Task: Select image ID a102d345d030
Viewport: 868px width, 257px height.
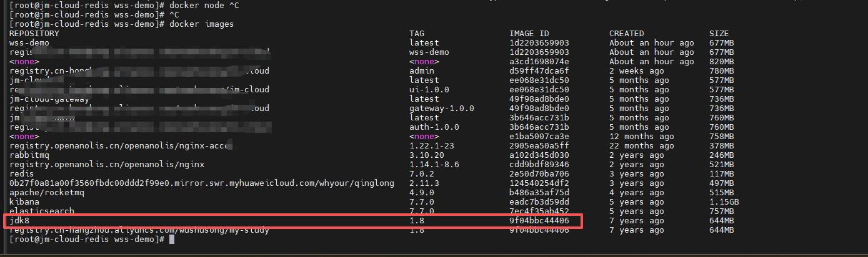Action: [x=539, y=155]
